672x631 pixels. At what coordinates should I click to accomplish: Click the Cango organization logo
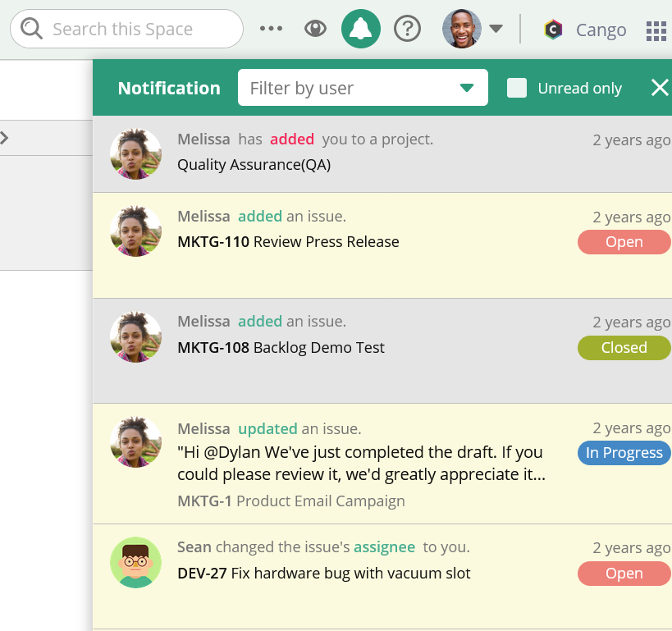tap(553, 30)
